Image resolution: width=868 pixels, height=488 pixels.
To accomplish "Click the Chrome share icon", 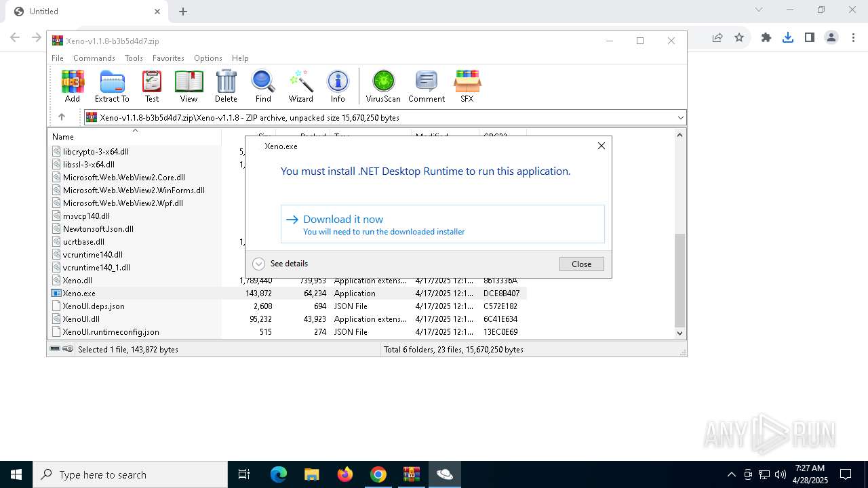I will click(x=717, y=38).
